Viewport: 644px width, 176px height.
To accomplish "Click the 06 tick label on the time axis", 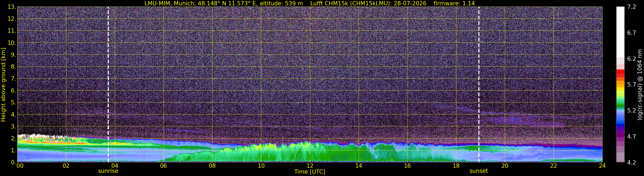I will [x=164, y=166].
